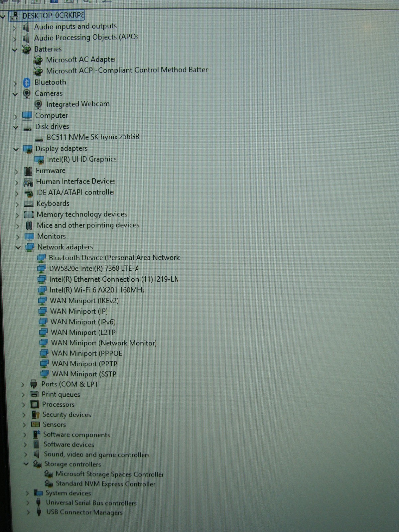Image resolution: width=399 pixels, height=532 pixels.
Task: Expand the Universal Serial Bus controllers node
Action: tap(28, 503)
